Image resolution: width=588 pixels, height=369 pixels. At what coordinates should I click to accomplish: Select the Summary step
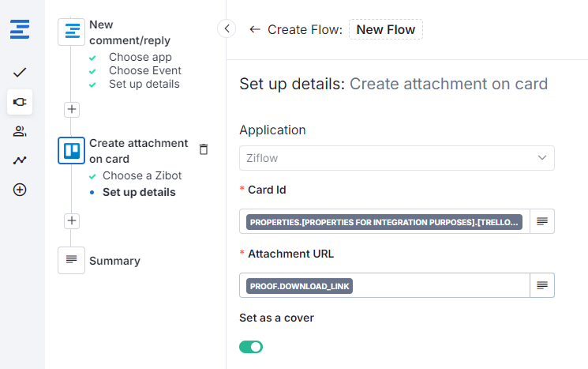[x=114, y=261]
